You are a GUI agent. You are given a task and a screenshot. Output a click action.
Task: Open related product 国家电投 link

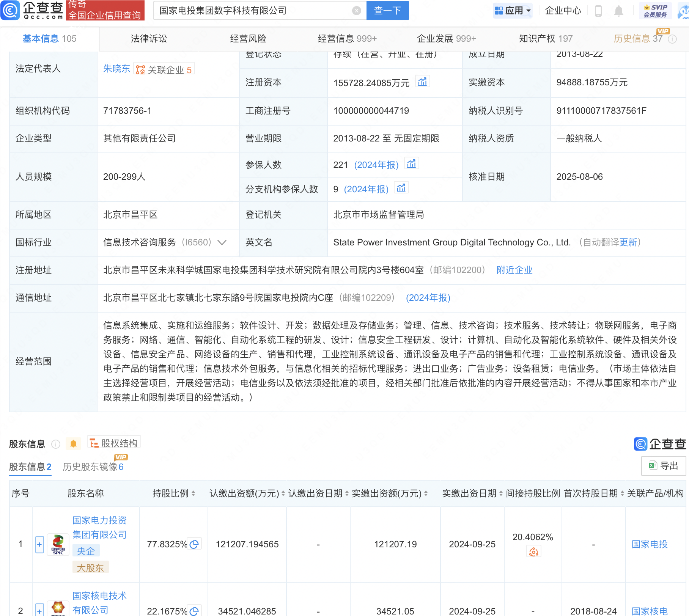pyautogui.click(x=650, y=544)
